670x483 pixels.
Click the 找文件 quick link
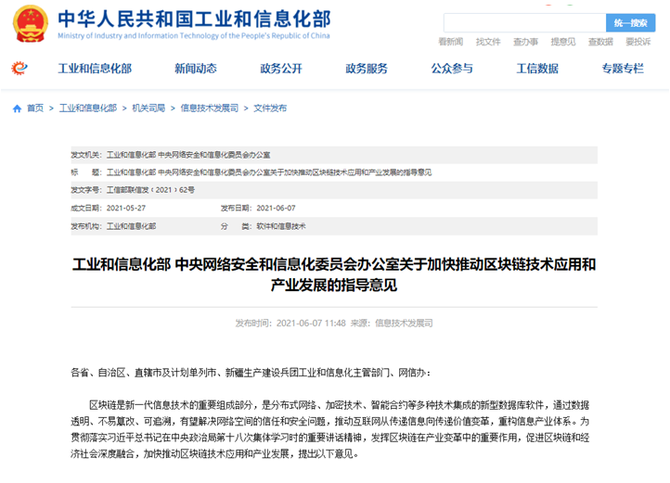click(488, 42)
